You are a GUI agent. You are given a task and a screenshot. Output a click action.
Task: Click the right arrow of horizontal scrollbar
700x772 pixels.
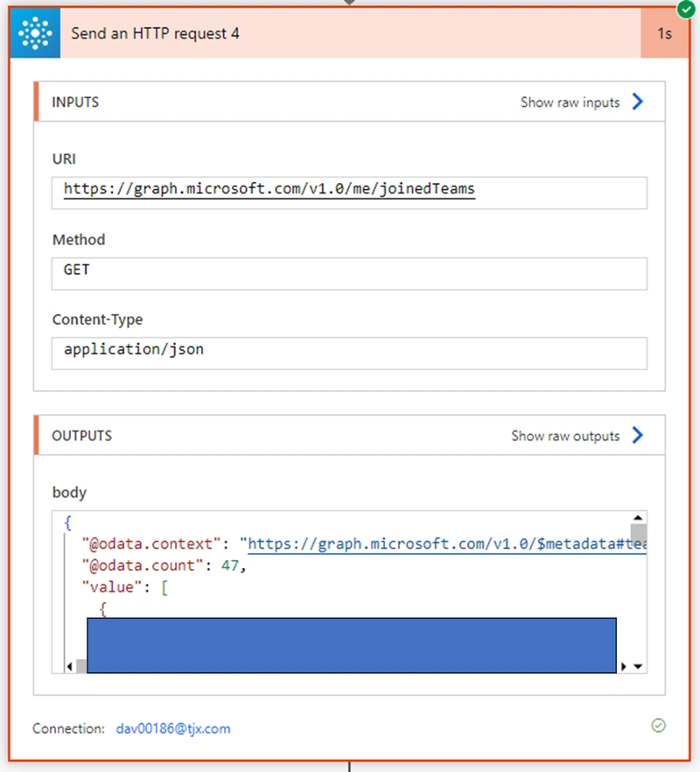coord(624,666)
